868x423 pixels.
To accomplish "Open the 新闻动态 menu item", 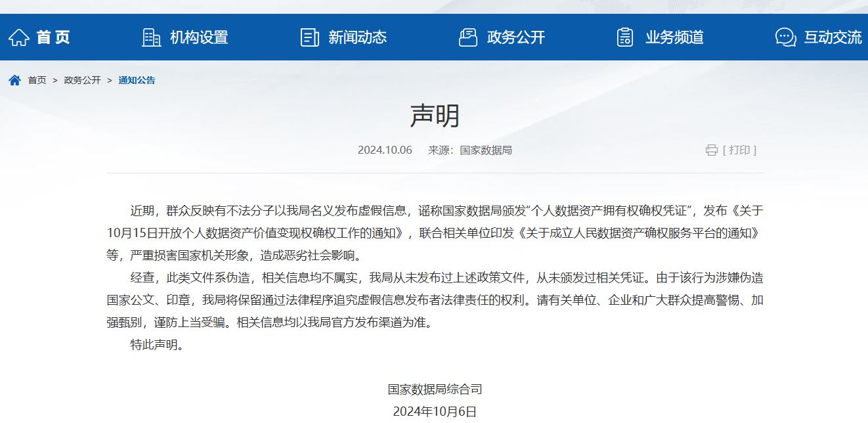I will [x=358, y=37].
